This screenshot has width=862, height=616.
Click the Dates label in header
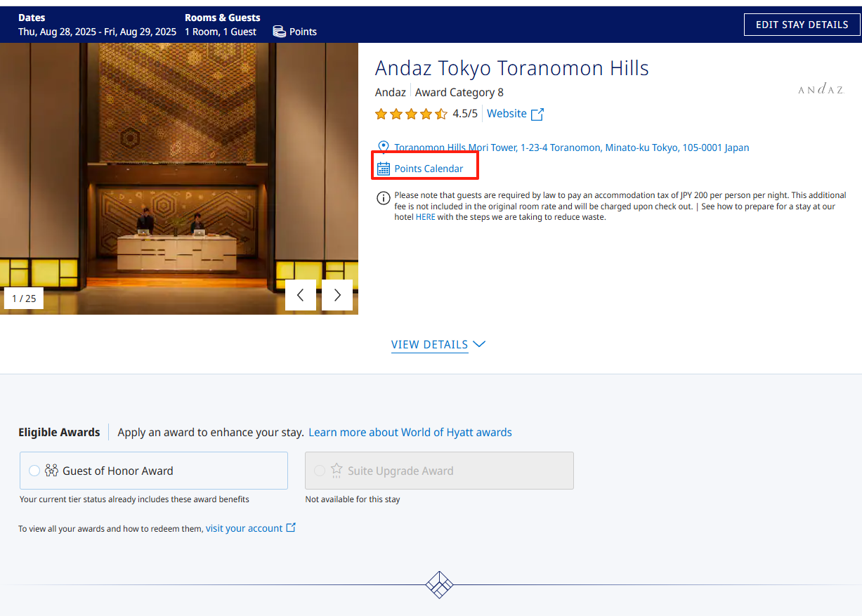point(32,18)
